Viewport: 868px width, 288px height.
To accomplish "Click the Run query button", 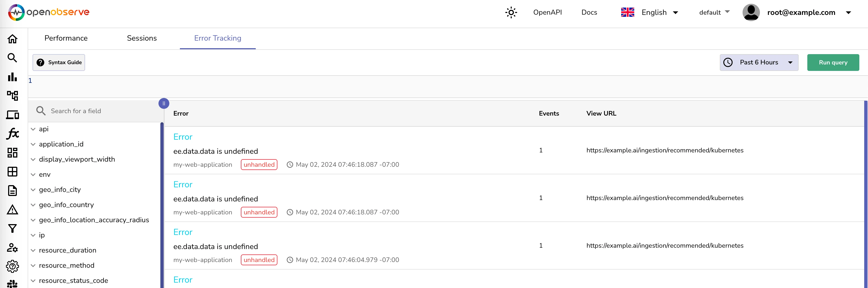I will click(833, 62).
